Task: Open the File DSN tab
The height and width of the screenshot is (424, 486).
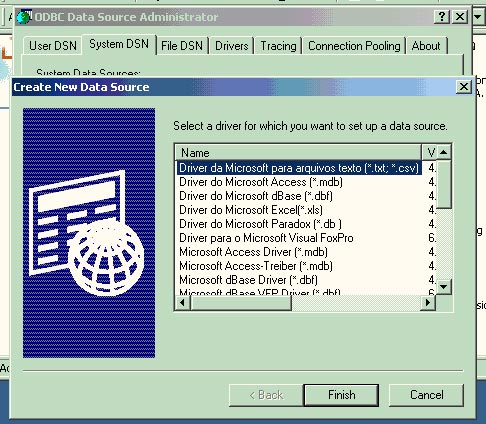Action: (182, 46)
